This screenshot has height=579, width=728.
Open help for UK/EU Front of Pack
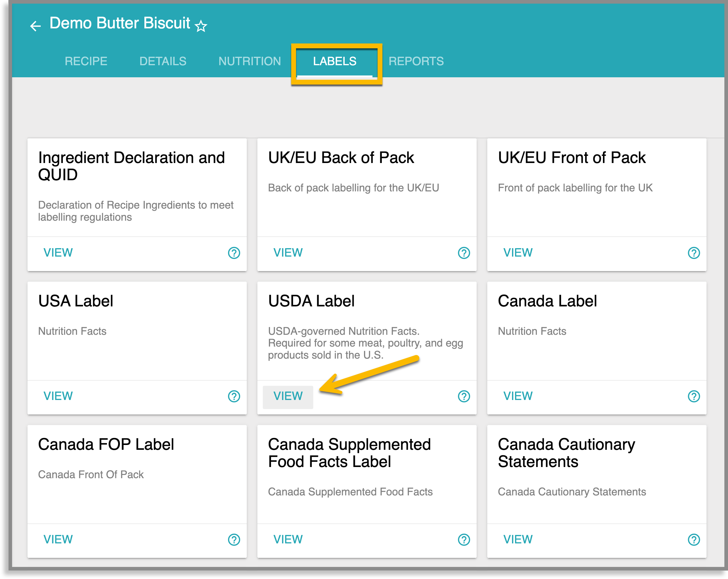pyautogui.click(x=693, y=253)
